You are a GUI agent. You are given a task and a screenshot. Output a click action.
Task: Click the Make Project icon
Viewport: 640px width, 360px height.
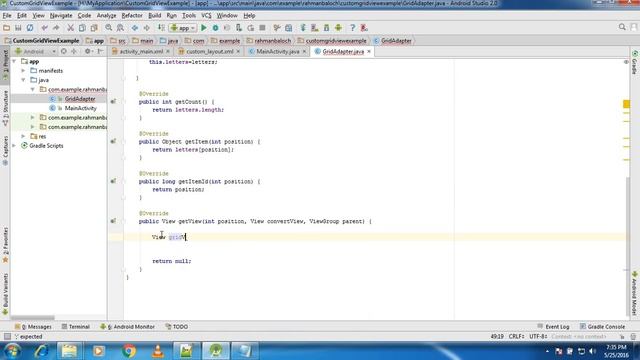pyautogui.click(x=161, y=28)
